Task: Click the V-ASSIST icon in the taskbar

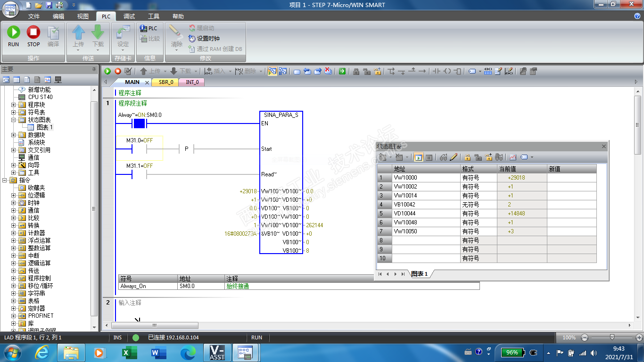Action: click(217, 352)
